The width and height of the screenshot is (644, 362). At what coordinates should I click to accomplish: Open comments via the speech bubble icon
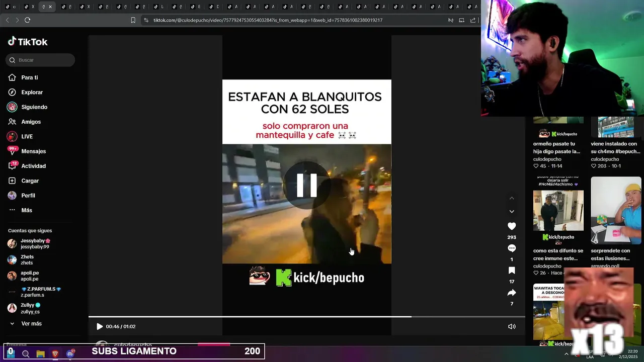(x=512, y=248)
